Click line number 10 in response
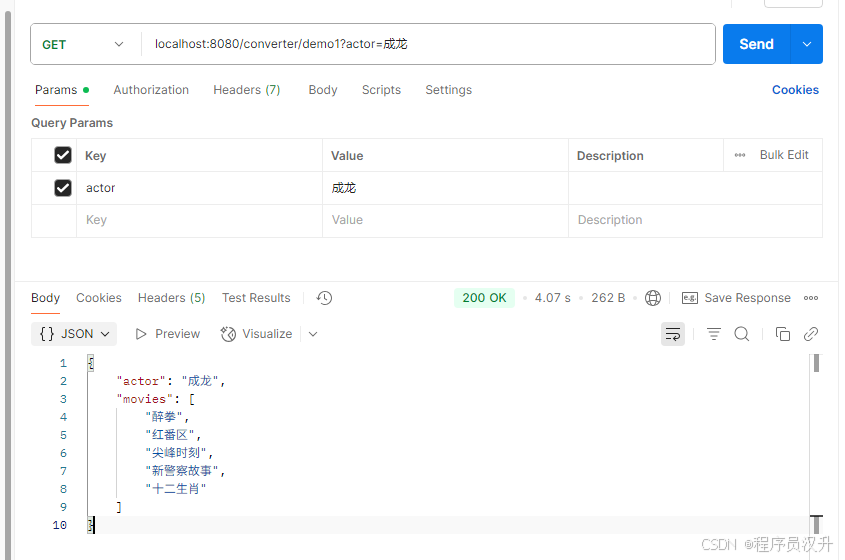The width and height of the screenshot is (845, 560). (x=60, y=525)
